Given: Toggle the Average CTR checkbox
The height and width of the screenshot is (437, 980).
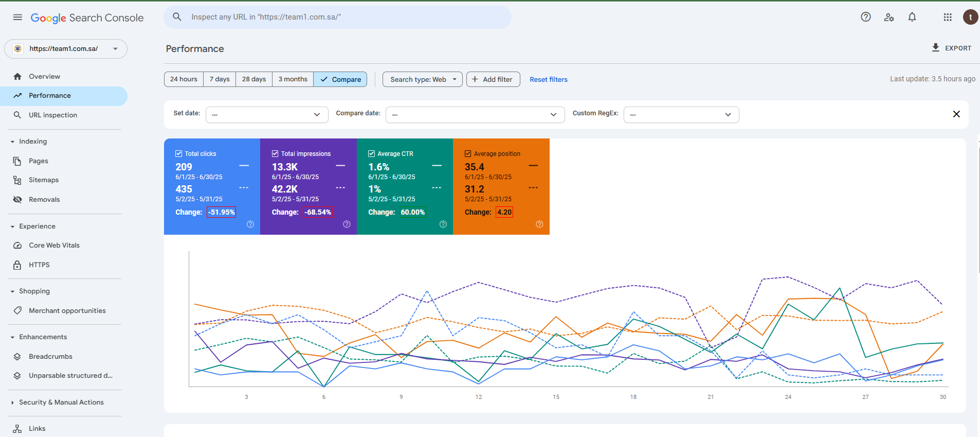Looking at the screenshot, I should click(x=371, y=153).
